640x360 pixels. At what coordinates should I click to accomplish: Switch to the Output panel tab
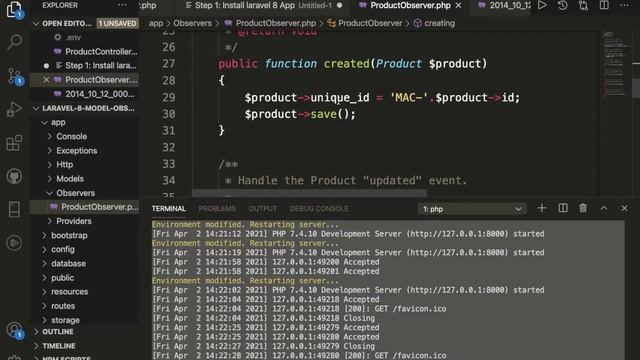262,209
